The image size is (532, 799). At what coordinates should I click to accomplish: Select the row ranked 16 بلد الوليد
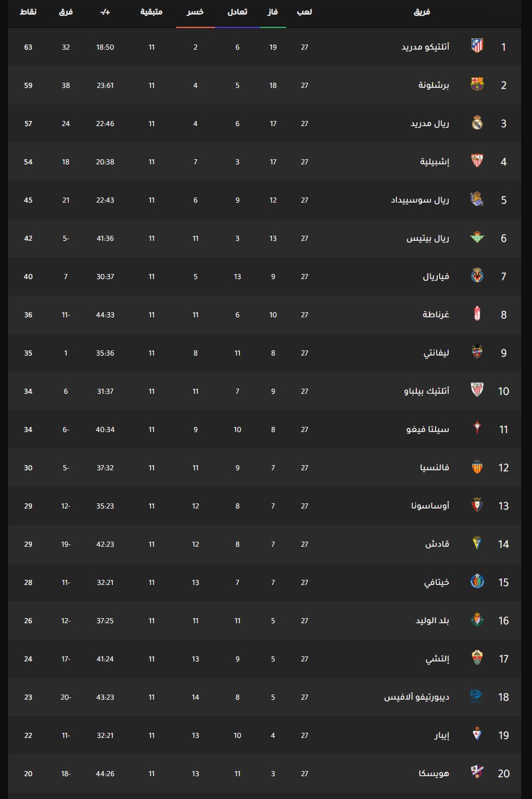[x=265, y=620]
